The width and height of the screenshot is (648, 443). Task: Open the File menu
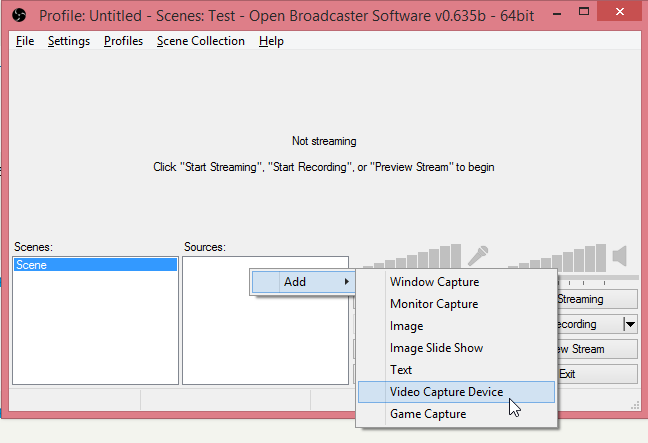pyautogui.click(x=25, y=41)
